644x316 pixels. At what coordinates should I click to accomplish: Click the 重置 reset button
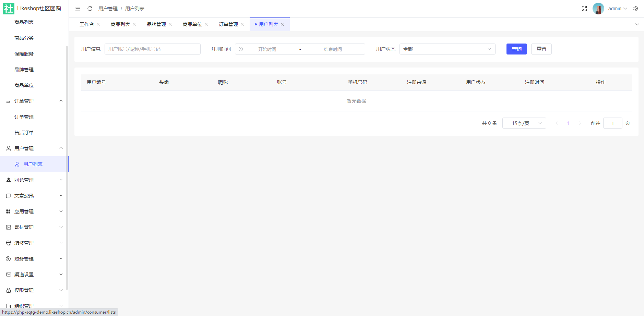[541, 49]
